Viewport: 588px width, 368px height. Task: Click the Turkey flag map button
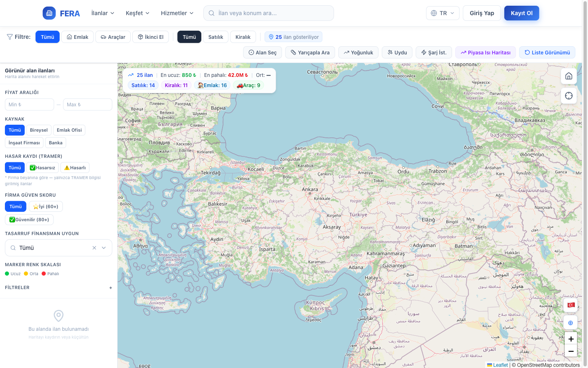click(571, 305)
